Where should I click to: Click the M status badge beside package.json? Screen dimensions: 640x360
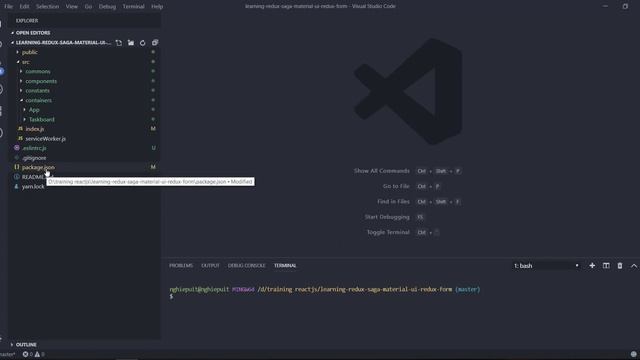click(x=153, y=167)
